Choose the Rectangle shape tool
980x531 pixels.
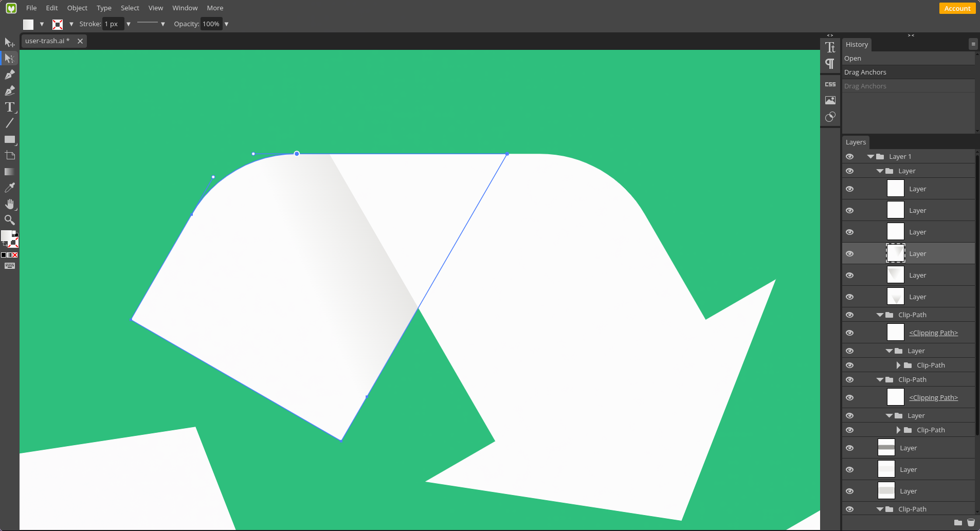tap(10, 139)
